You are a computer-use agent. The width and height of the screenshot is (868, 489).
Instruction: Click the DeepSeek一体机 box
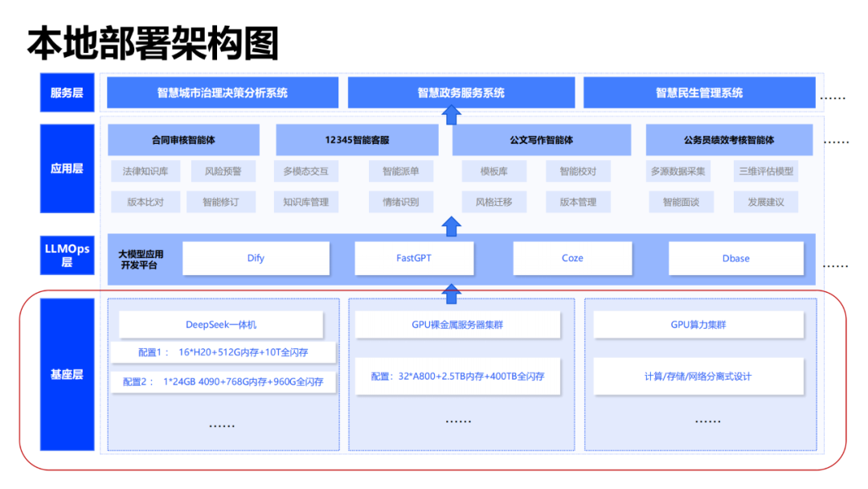pos(221,324)
